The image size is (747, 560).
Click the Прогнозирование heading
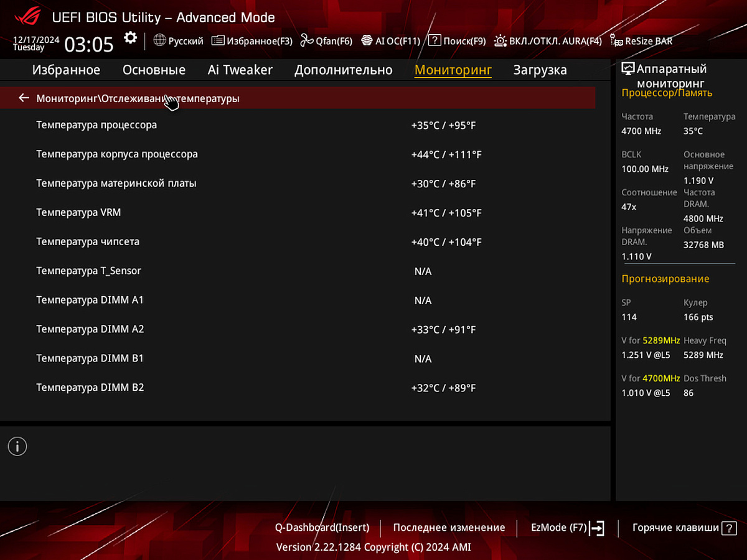pyautogui.click(x=665, y=279)
